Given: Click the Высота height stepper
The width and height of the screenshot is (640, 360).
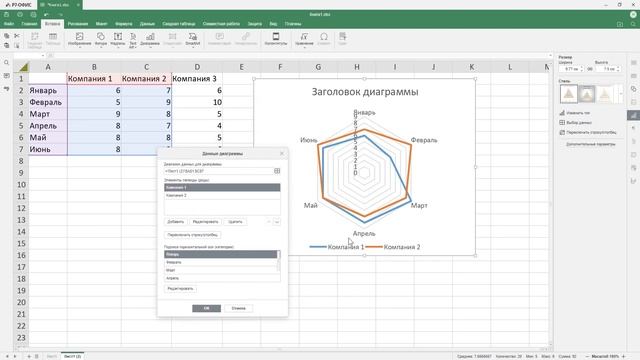Looking at the screenshot, I should (x=618, y=69).
